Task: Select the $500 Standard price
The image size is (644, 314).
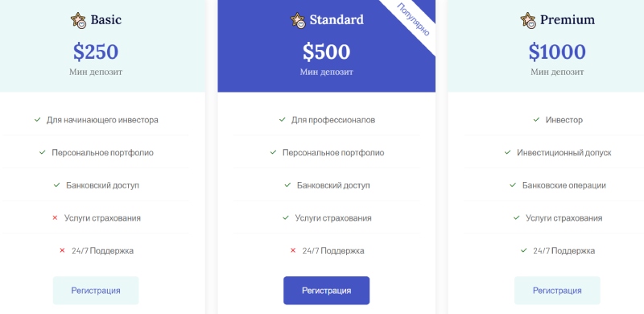Action: tap(327, 52)
